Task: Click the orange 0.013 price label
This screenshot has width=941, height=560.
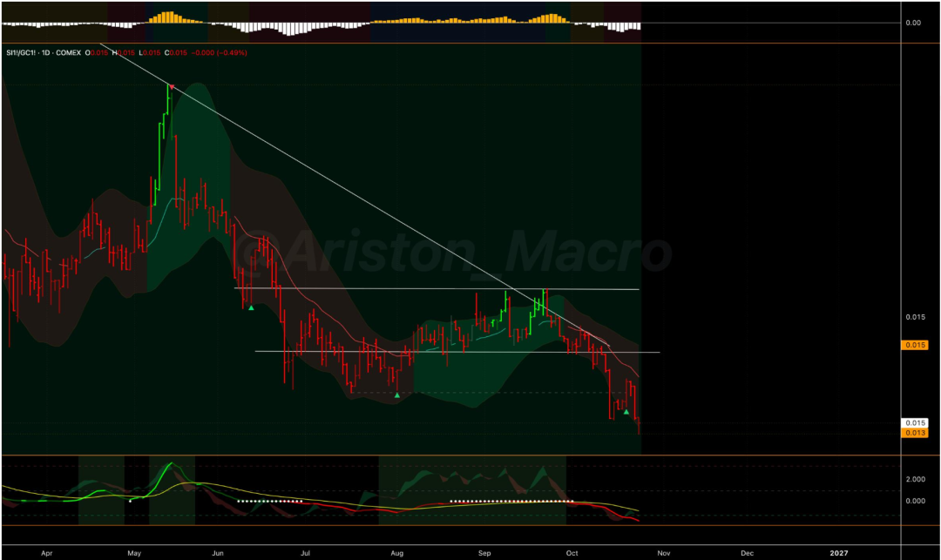Action: [x=915, y=433]
